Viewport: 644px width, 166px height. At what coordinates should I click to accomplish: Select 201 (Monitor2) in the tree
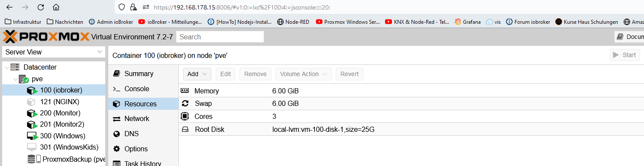coord(54,124)
